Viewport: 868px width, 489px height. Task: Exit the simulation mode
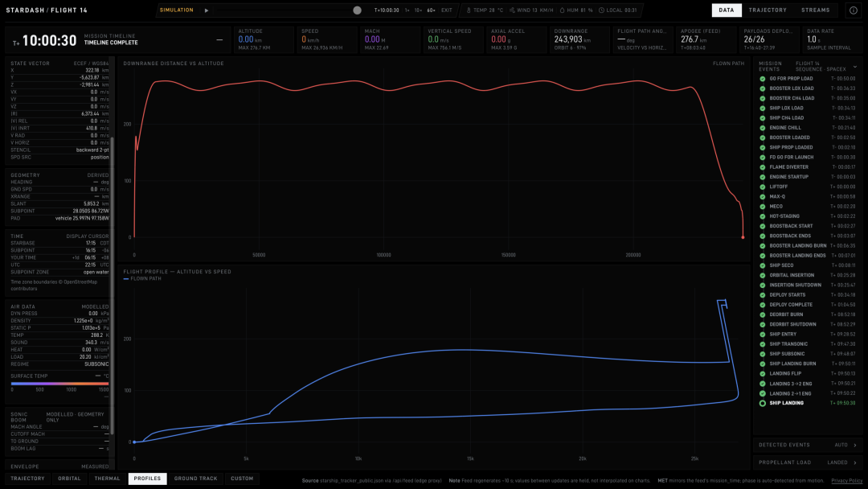pos(447,10)
